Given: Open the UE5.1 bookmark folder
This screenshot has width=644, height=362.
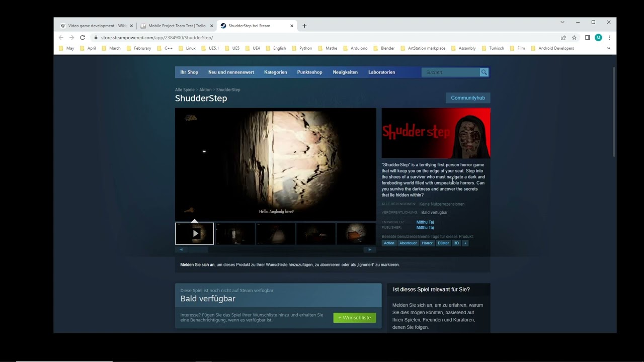Looking at the screenshot, I should [210, 48].
